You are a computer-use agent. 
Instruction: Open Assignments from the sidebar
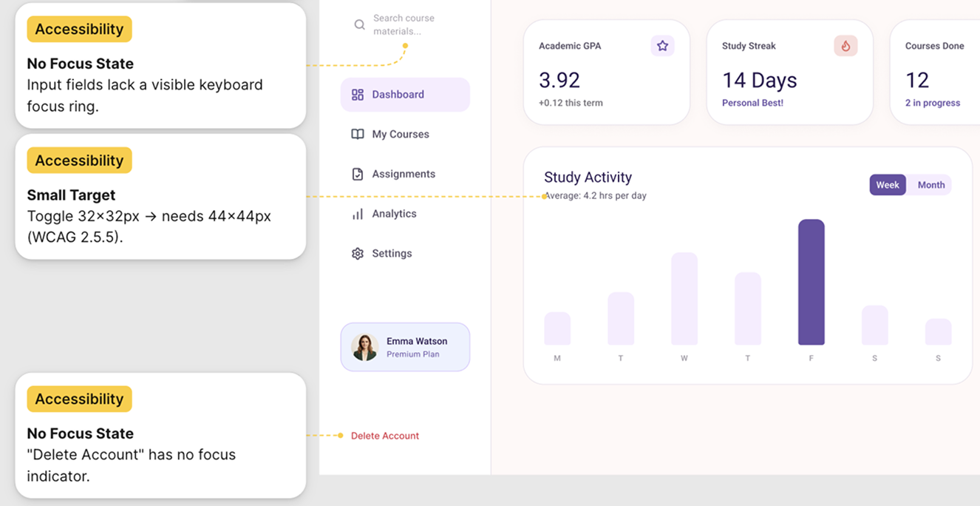pyautogui.click(x=405, y=175)
